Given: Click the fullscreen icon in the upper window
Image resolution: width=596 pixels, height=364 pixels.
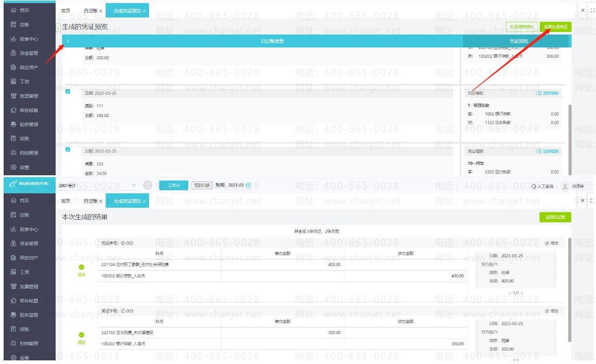Looking at the screenshot, I should coord(592,11).
